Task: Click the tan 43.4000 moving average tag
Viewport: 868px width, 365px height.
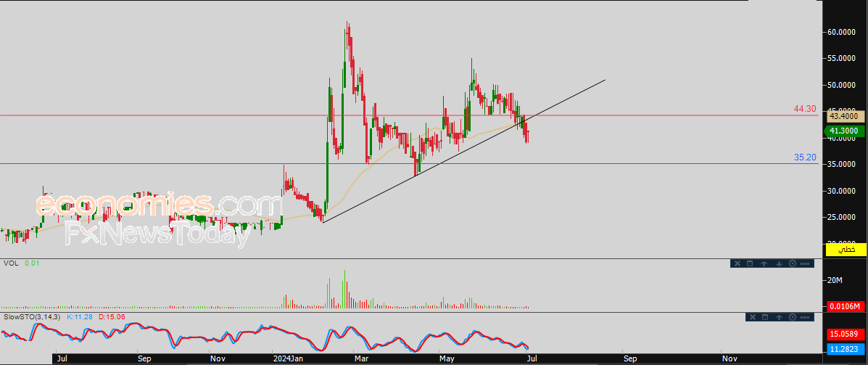Action: pos(844,116)
